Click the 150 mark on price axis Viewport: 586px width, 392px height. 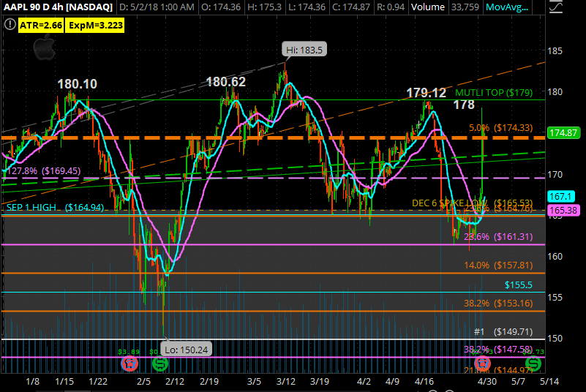click(x=555, y=338)
